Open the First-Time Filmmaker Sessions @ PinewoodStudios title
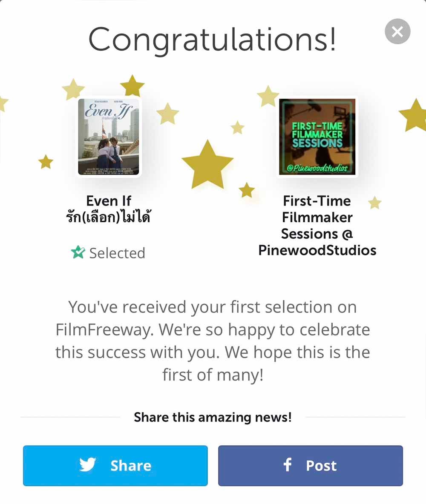 tap(317, 225)
